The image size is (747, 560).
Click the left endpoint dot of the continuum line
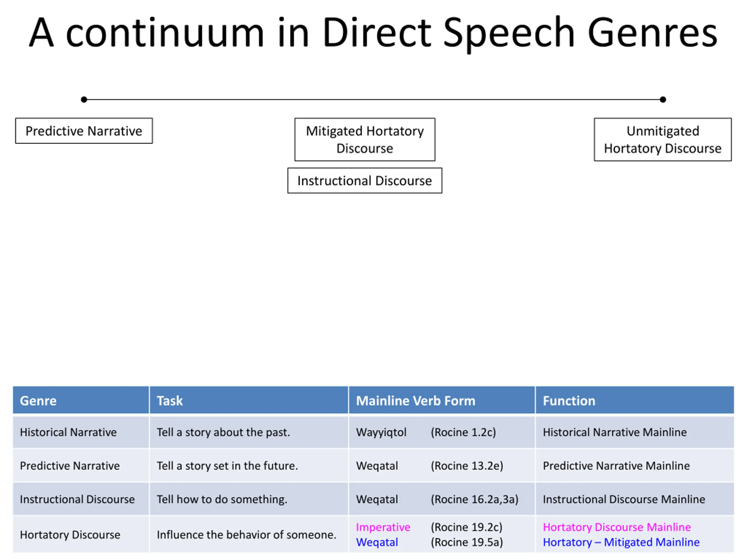(84, 99)
